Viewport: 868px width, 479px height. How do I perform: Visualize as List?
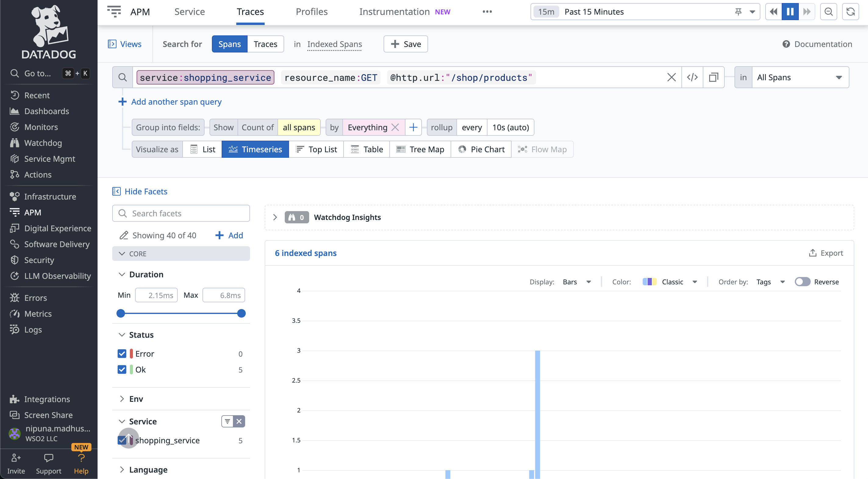click(202, 149)
